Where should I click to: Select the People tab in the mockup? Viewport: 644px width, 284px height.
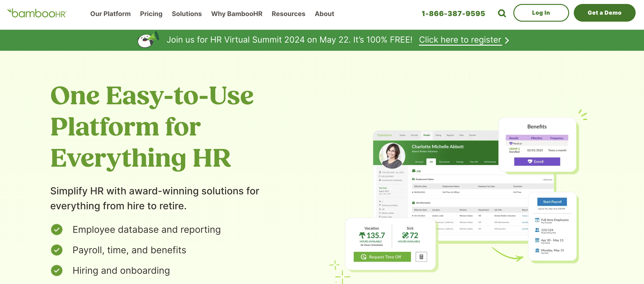(426, 135)
